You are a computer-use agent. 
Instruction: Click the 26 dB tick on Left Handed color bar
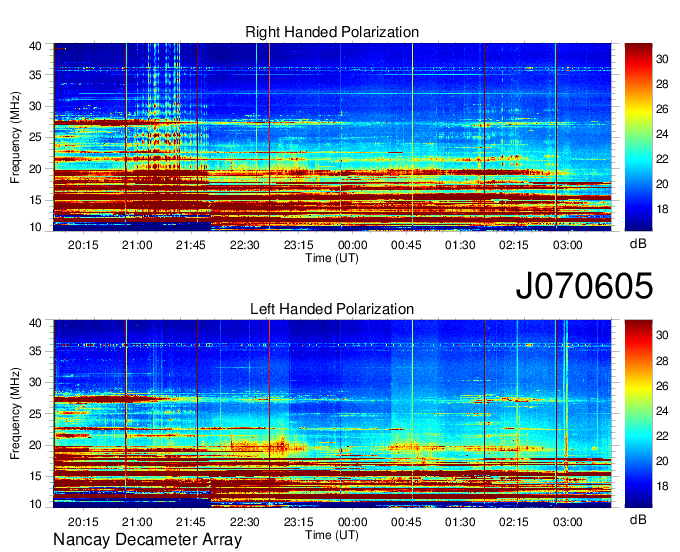(662, 386)
